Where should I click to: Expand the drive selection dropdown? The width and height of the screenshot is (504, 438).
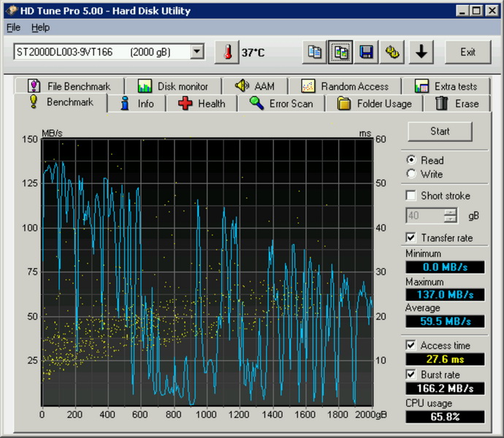coord(197,51)
